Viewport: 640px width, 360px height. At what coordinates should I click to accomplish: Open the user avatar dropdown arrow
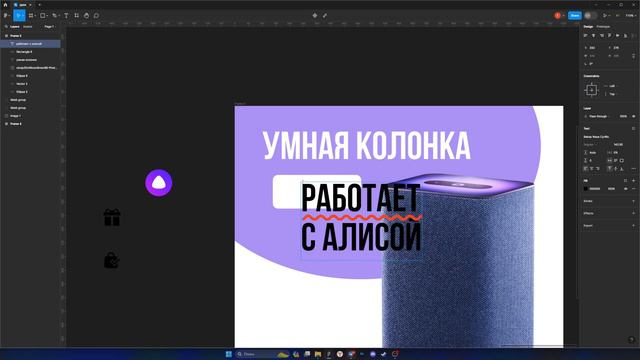pos(564,16)
